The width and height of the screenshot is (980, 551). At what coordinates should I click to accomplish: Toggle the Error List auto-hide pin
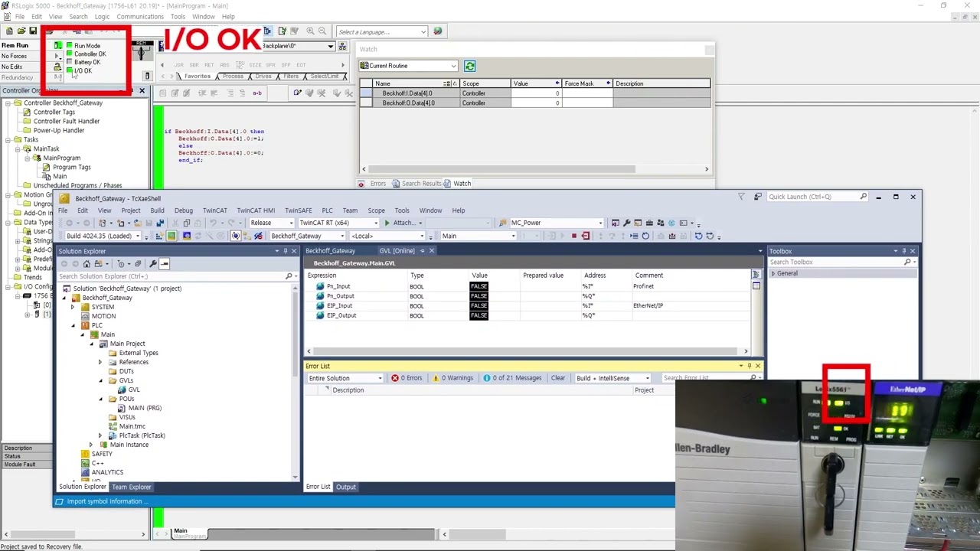click(749, 366)
